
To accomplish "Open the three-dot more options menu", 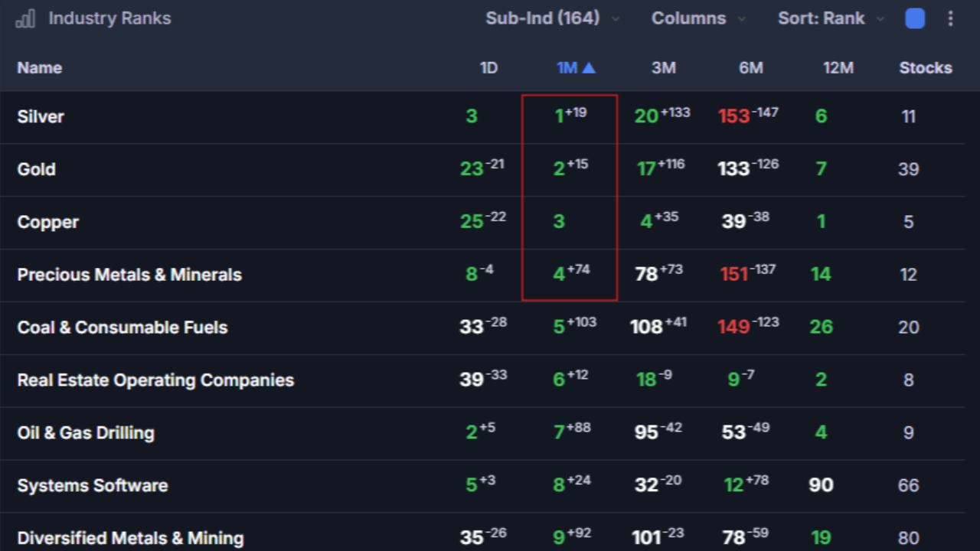I will (x=950, y=18).
